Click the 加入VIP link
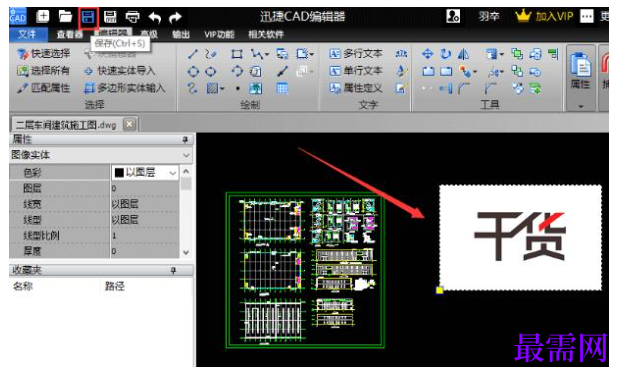The width and height of the screenshot is (626, 379). 545,16
